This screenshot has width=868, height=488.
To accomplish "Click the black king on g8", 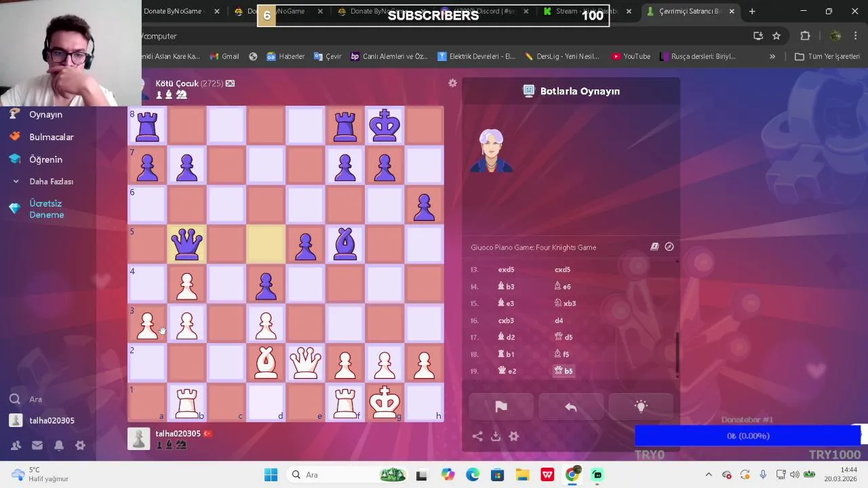I will pyautogui.click(x=384, y=126).
